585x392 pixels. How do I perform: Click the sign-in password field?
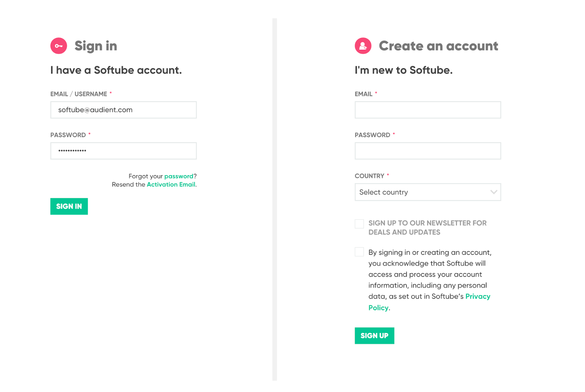[124, 151]
